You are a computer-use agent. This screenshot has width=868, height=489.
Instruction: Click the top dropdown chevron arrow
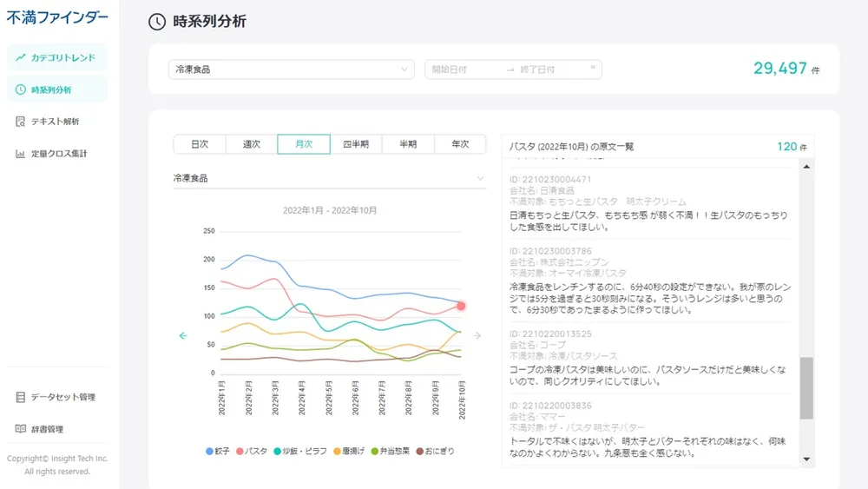tap(404, 69)
